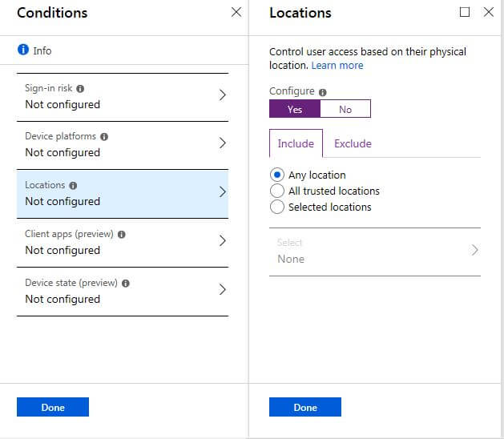Viewport: 504px width, 439px height.
Task: Maximize the Locations blade
Action: coord(465,13)
